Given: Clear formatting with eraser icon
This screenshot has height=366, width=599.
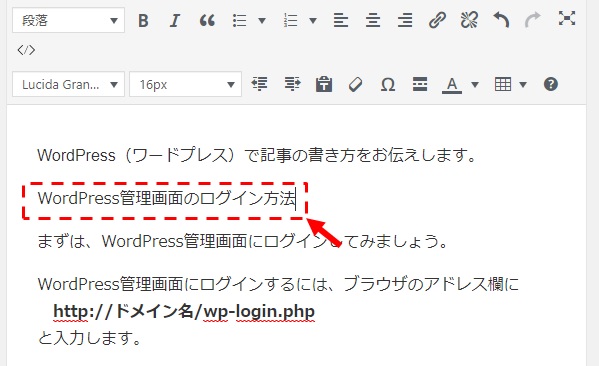Looking at the screenshot, I should click(x=356, y=84).
